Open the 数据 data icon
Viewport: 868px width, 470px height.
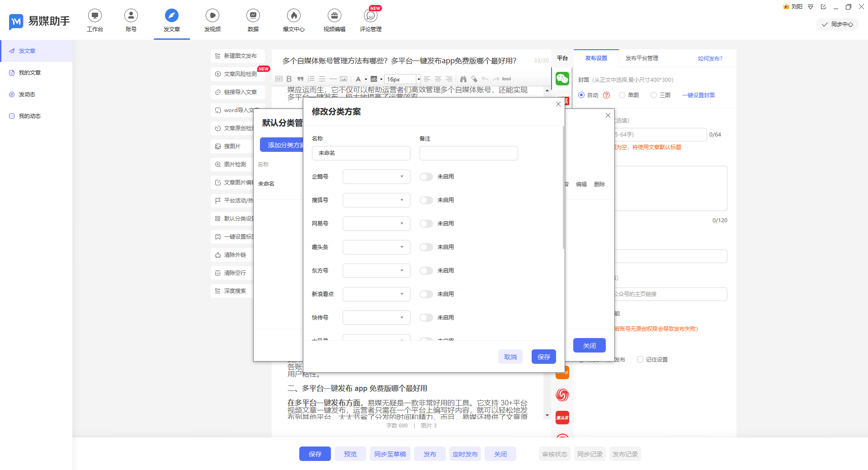(x=253, y=16)
